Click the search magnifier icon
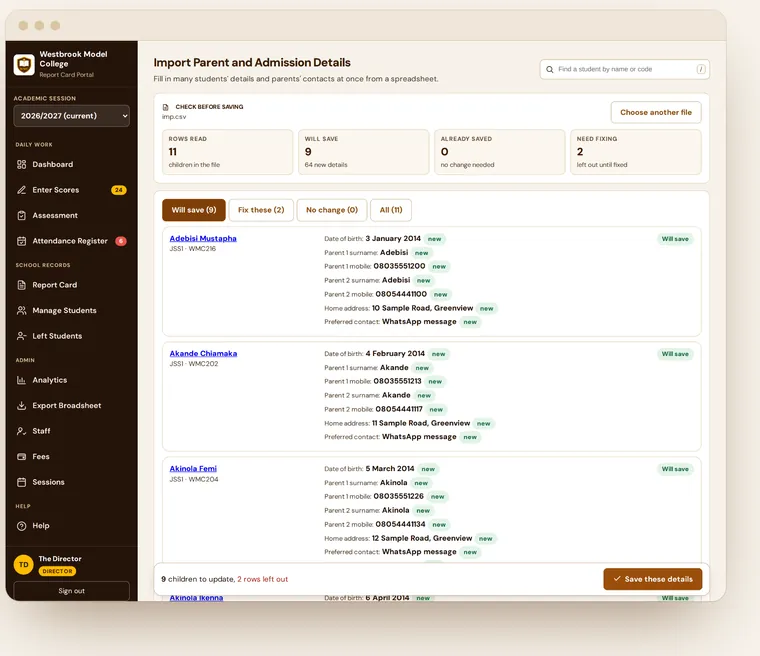760x656 pixels. point(550,69)
